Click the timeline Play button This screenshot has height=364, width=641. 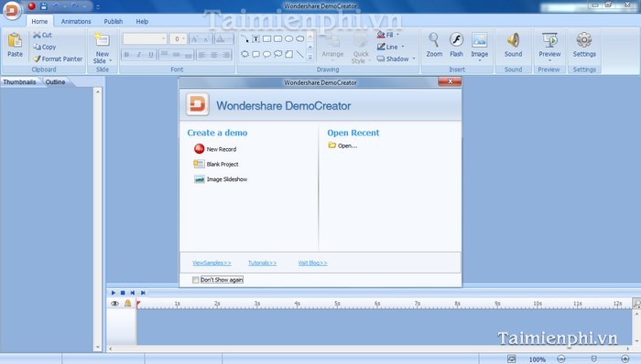114,293
